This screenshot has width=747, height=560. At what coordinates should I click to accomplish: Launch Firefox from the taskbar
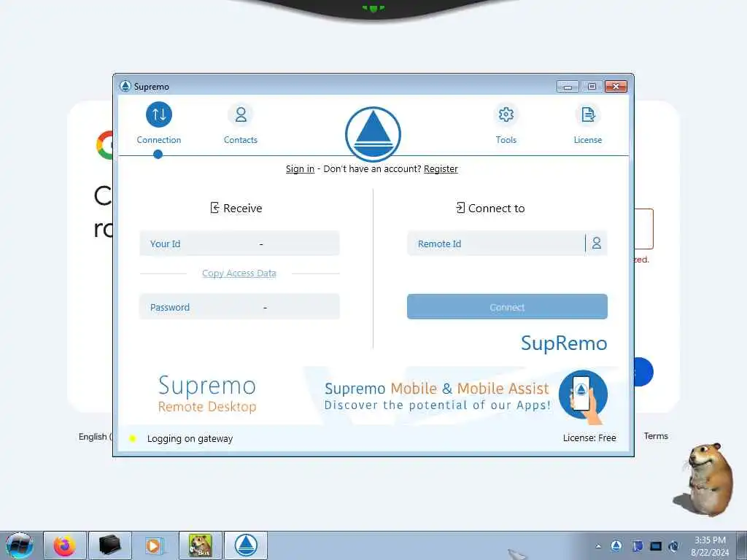[x=64, y=545]
